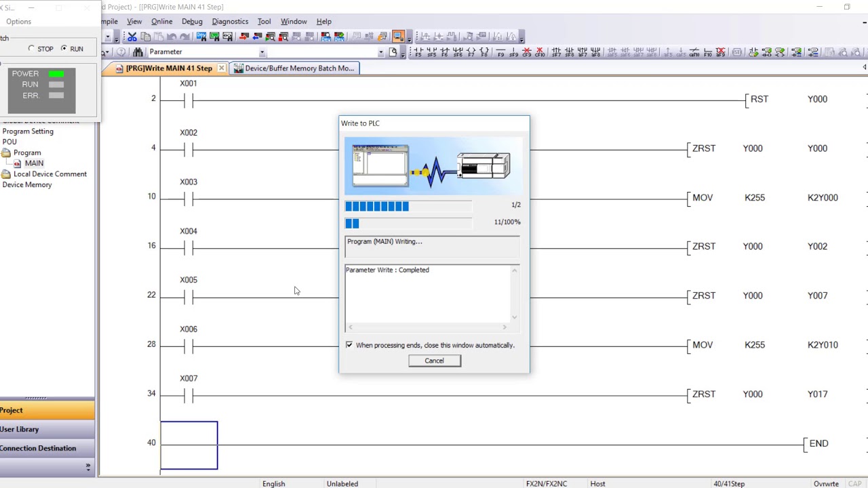
Task: Open the View menu
Action: click(x=134, y=22)
